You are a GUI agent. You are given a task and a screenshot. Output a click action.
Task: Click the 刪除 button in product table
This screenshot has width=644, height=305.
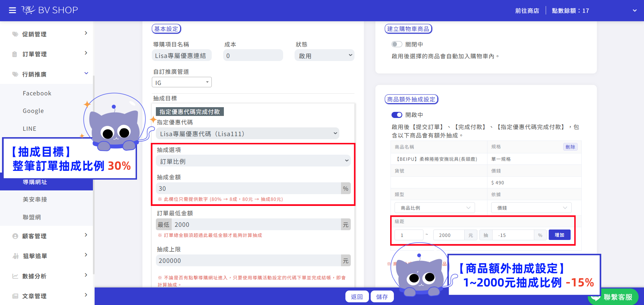[570, 147]
